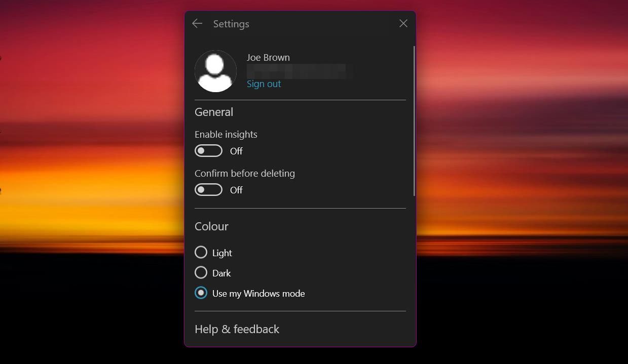The width and height of the screenshot is (628, 364).
Task: Click the back arrow in Settings header
Action: point(197,23)
